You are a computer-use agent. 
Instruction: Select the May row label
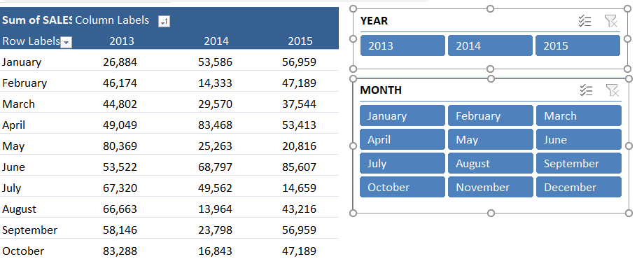click(x=13, y=146)
